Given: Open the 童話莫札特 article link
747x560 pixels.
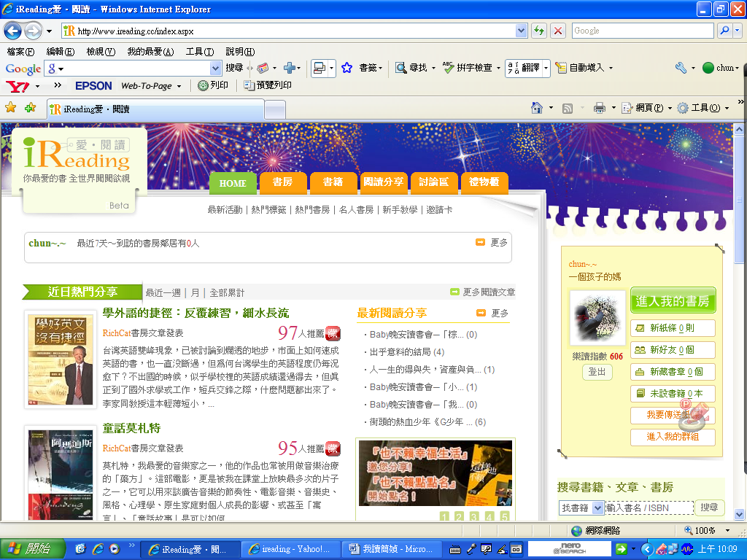Looking at the screenshot, I should pos(131,428).
